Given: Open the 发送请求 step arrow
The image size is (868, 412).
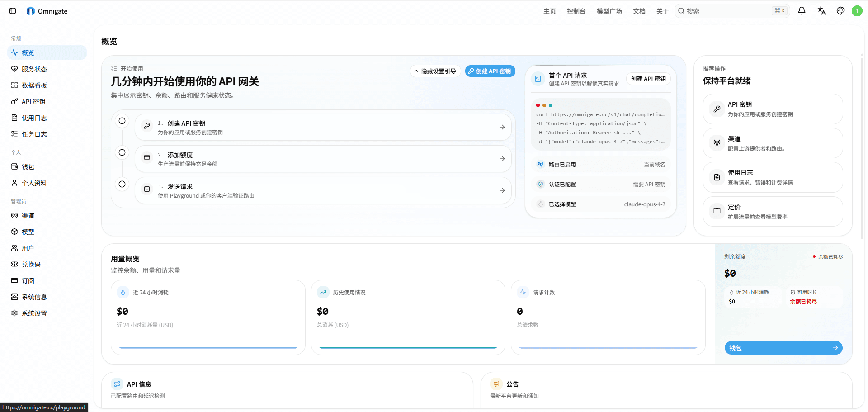Looking at the screenshot, I should tap(502, 190).
